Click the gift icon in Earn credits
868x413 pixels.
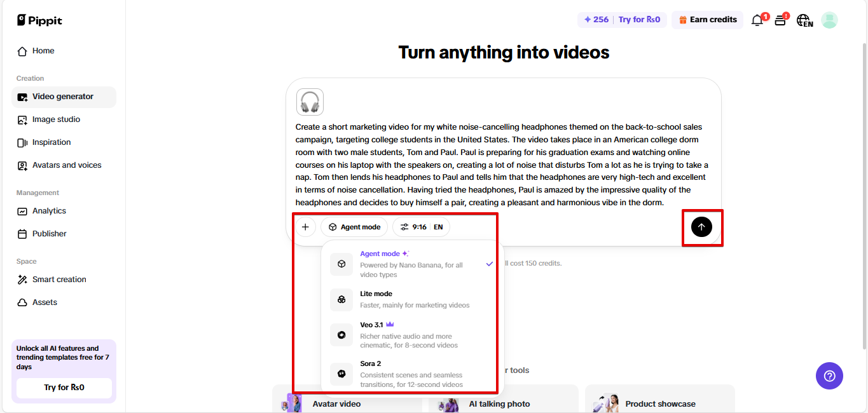pyautogui.click(x=683, y=20)
